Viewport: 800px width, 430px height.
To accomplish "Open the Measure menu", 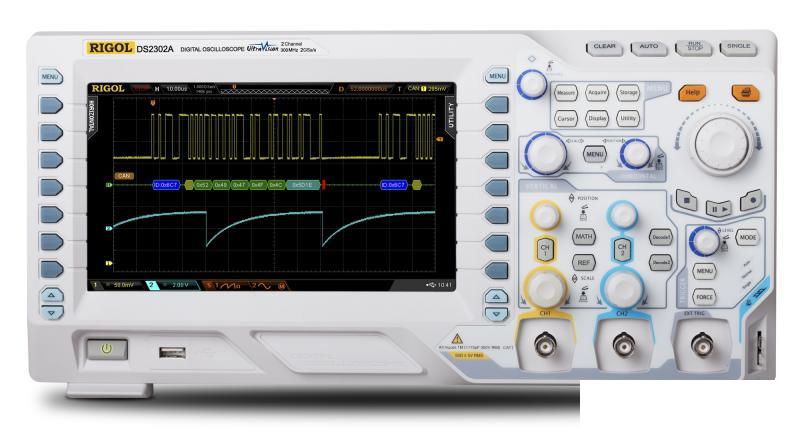I will point(567,93).
